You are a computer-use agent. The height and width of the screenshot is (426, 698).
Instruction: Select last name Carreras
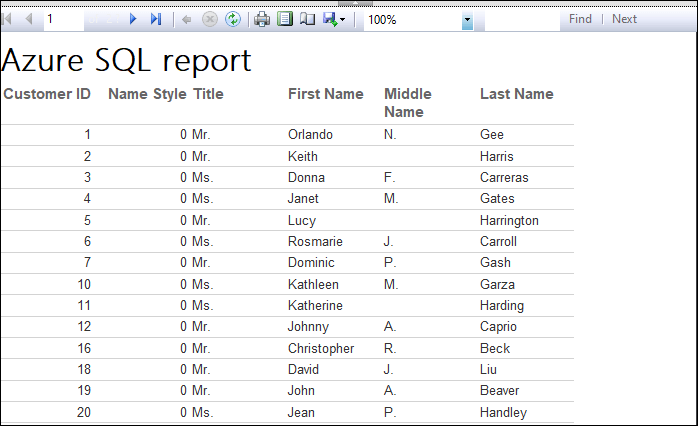[504, 177]
